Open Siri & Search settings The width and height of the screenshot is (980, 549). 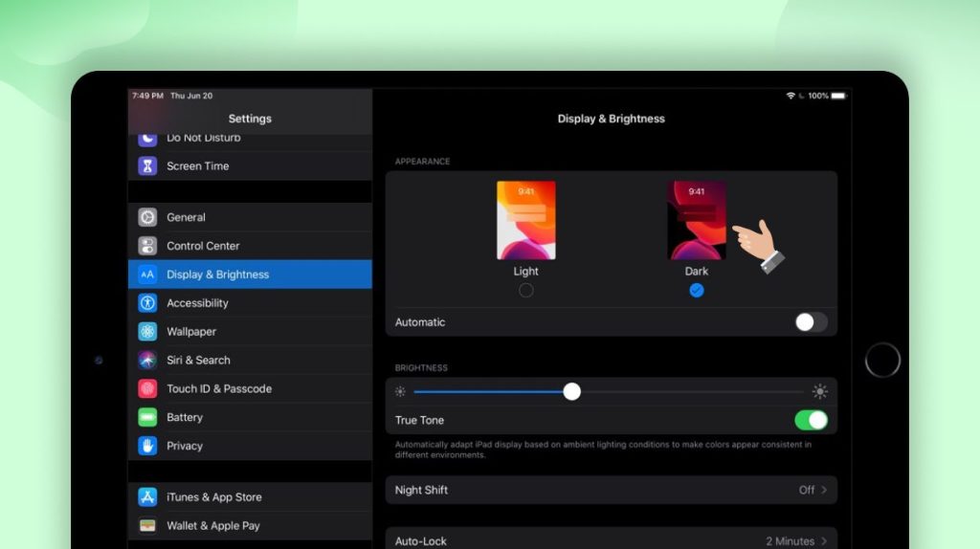pyautogui.click(x=250, y=361)
